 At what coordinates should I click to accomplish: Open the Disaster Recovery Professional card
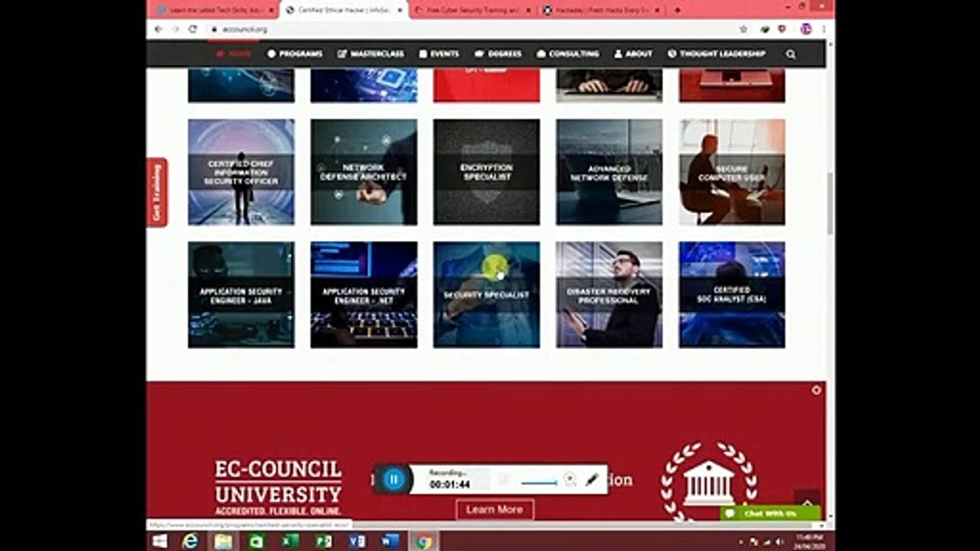[609, 295]
